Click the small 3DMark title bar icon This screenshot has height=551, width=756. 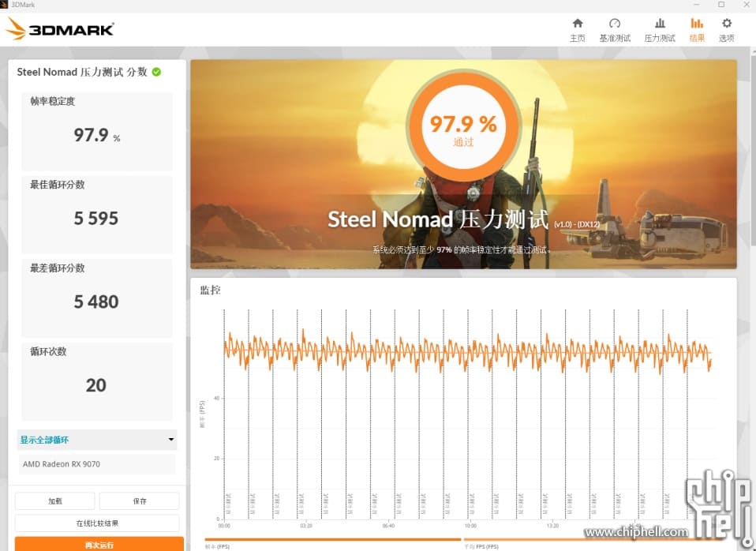coord(4,5)
